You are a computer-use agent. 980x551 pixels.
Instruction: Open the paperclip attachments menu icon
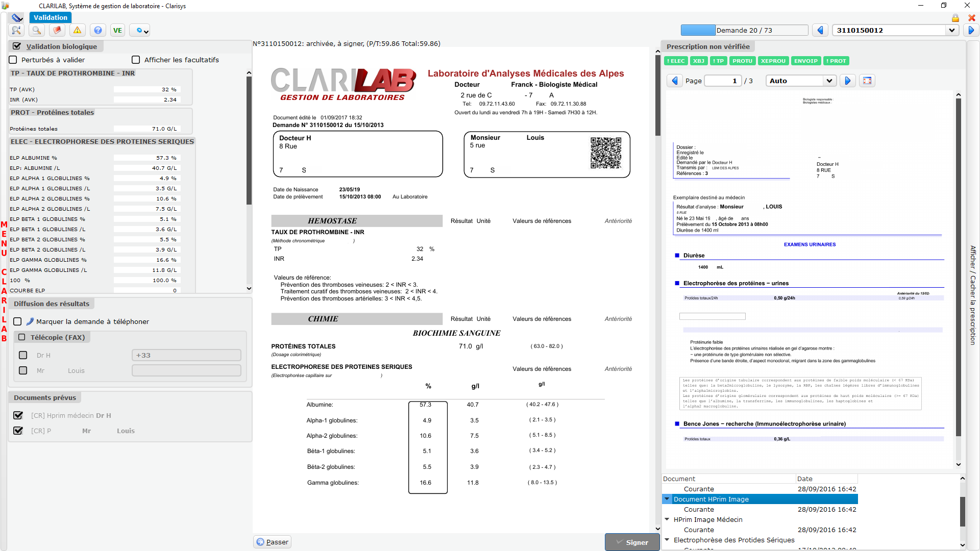(x=17, y=18)
